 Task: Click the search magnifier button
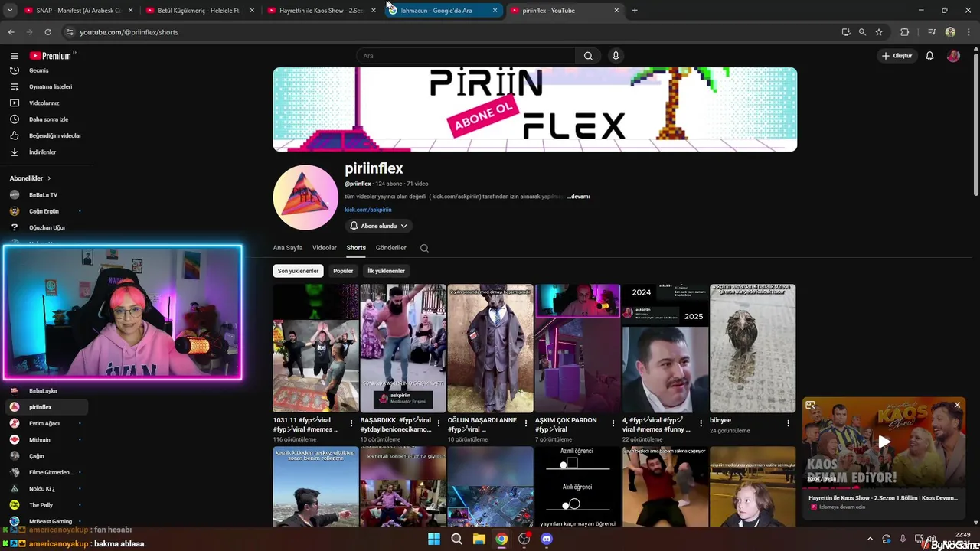pos(588,56)
